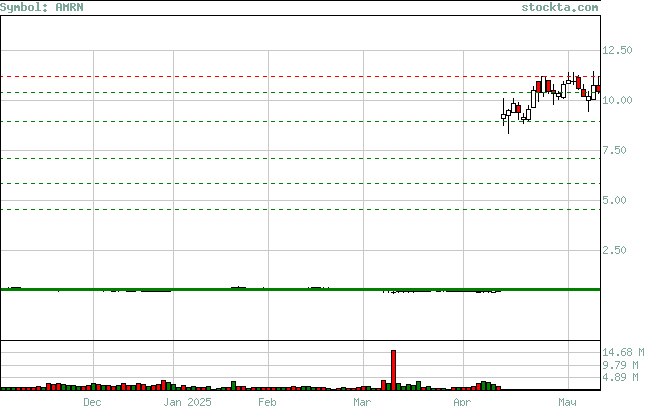
Task: Click the thick solid green horizontal line
Action: coord(300,289)
